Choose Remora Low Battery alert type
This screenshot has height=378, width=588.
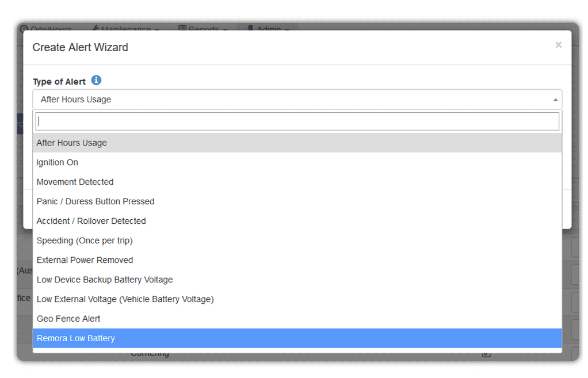coord(76,338)
